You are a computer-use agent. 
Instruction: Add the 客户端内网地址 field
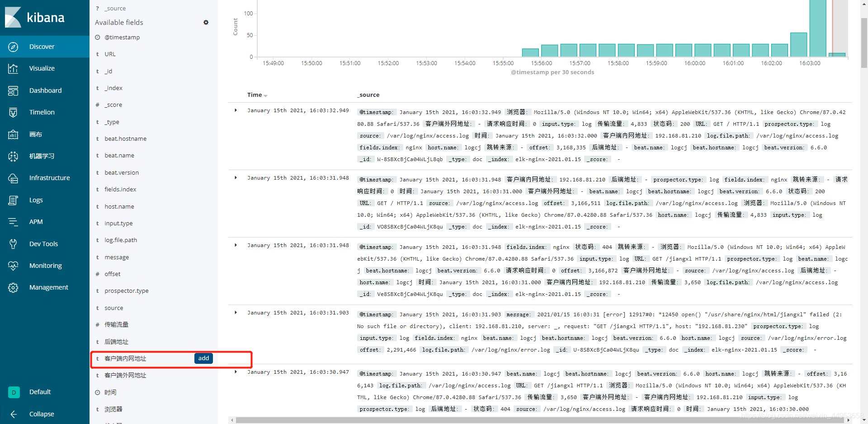[x=203, y=358]
